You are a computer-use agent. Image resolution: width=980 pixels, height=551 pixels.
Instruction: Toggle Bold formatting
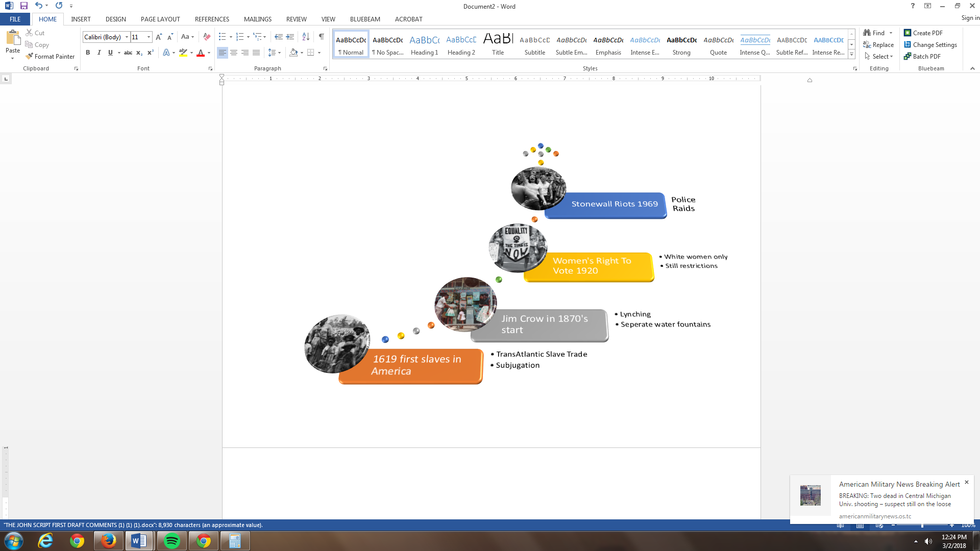point(88,53)
